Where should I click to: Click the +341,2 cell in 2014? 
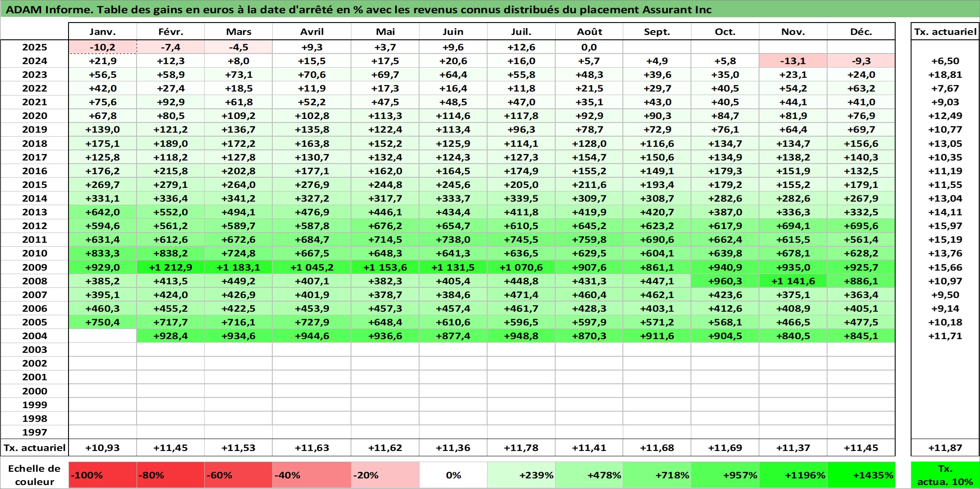coord(238,198)
